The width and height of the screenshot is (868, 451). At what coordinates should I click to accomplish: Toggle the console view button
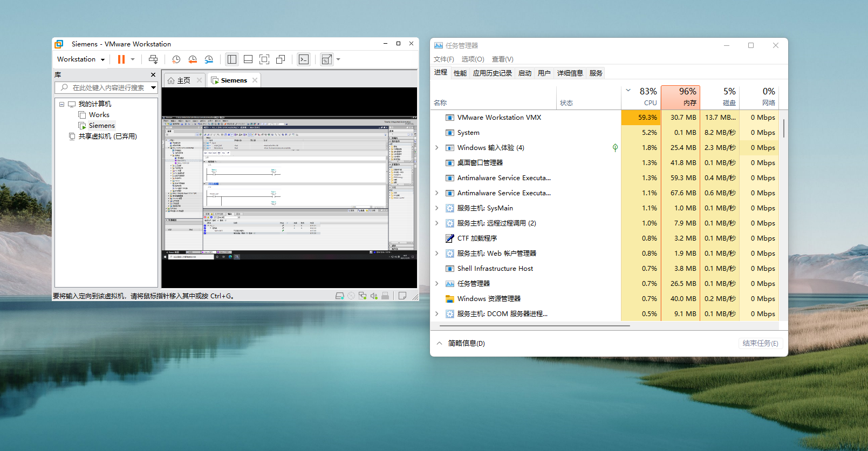[304, 59]
